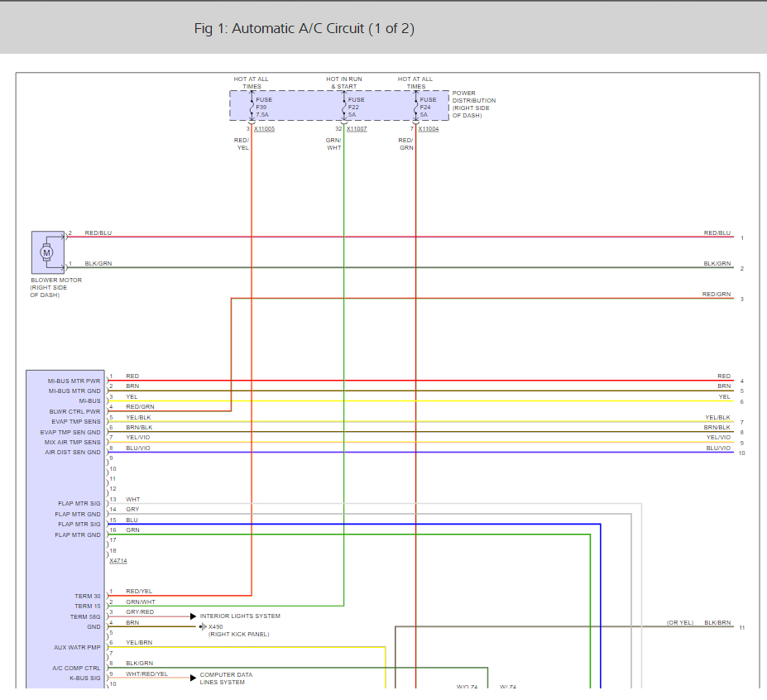This screenshot has height=700, width=767.
Task: Click the BLK/BRN wire label at right
Action: (x=717, y=623)
